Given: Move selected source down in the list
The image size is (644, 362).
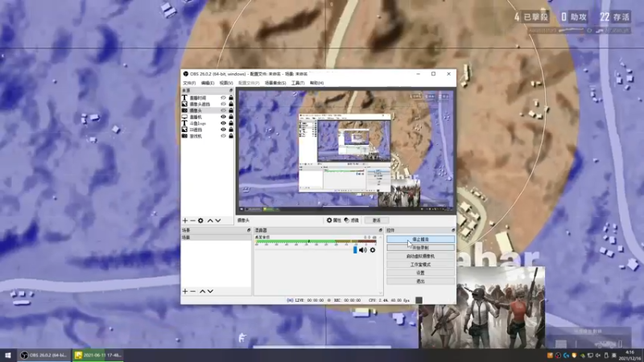Looking at the screenshot, I should (218, 220).
